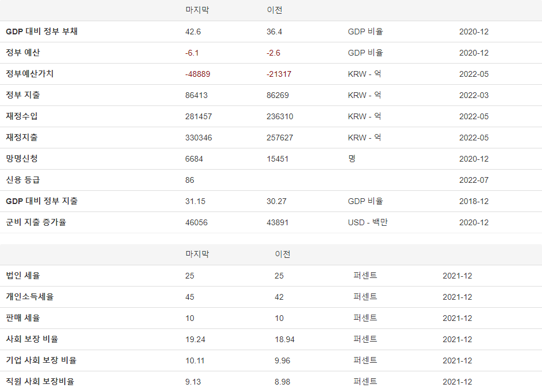542x392 pixels.
Task: Click the fiscal revenue value 281457
Action: tap(198, 117)
